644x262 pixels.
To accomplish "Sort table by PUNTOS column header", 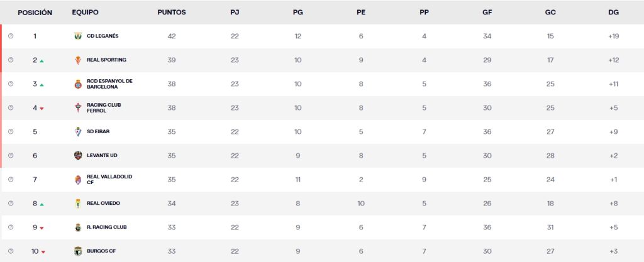I will point(172,12).
